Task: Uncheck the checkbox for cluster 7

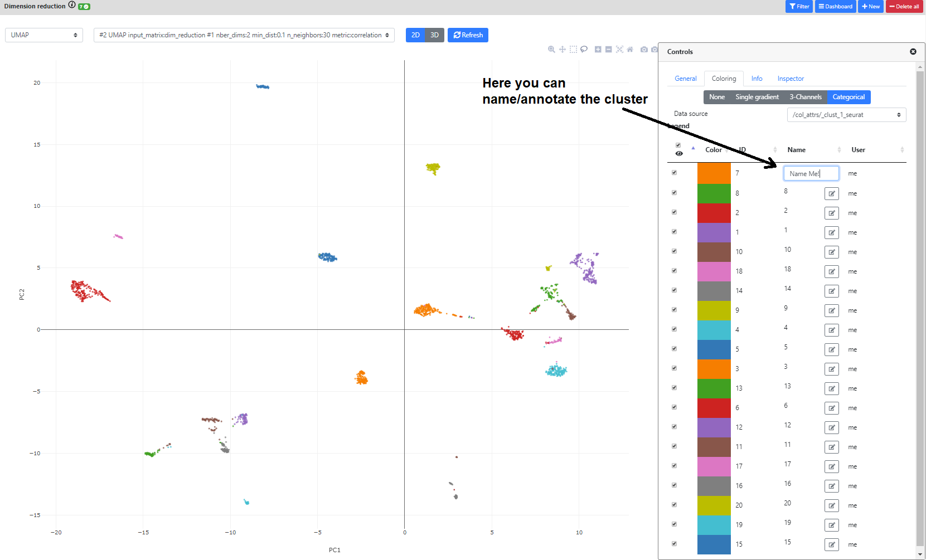Action: pyautogui.click(x=674, y=173)
